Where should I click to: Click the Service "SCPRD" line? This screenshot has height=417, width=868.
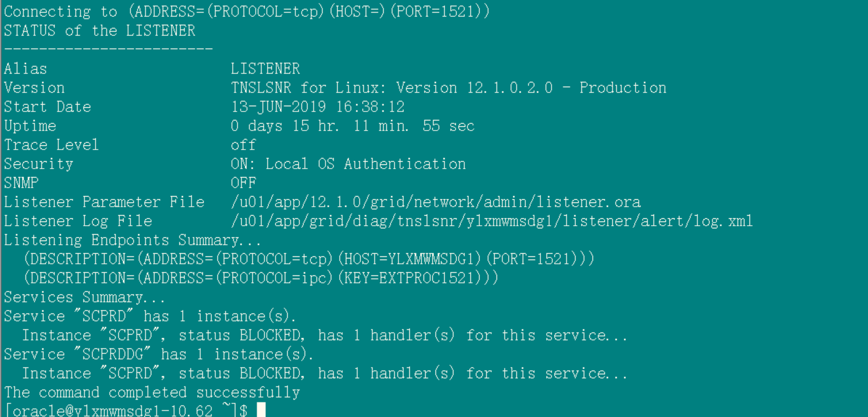point(150,316)
